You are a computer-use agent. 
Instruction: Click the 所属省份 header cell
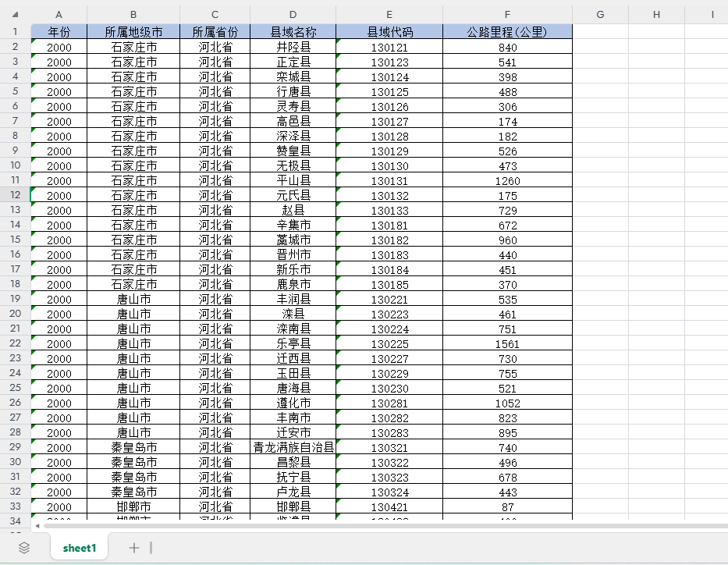(x=215, y=31)
